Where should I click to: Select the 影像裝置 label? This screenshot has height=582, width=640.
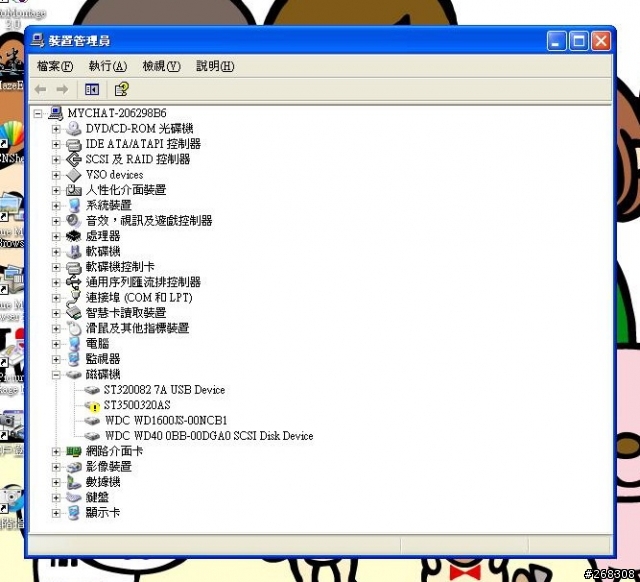[109, 467]
